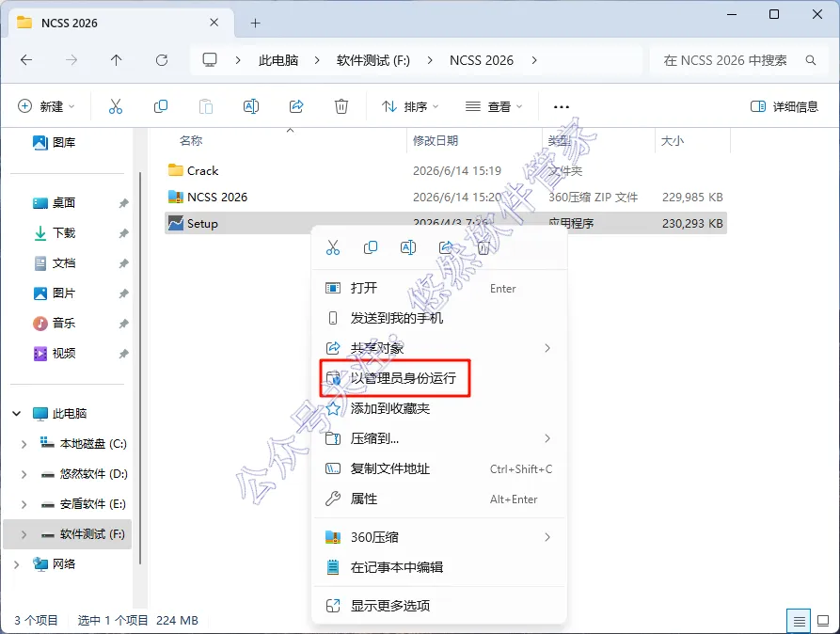The image size is (840, 634).
Task: Sort by the 名称 column header
Action: coord(191,140)
